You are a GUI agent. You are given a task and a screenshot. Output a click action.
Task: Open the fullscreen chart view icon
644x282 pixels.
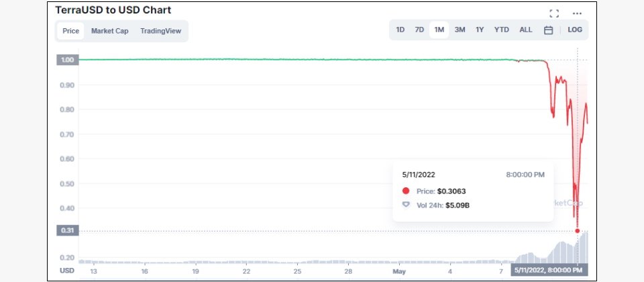(x=554, y=13)
